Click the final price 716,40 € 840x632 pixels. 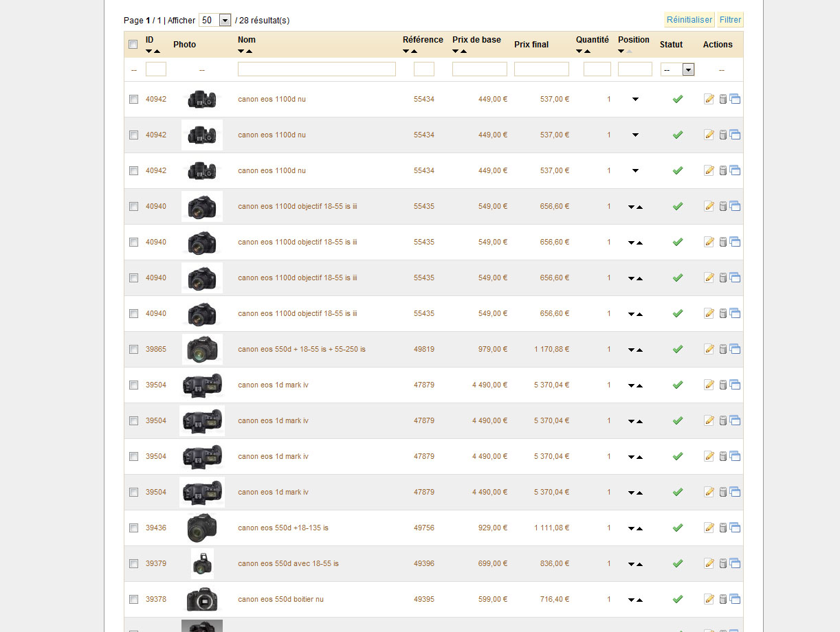point(555,599)
